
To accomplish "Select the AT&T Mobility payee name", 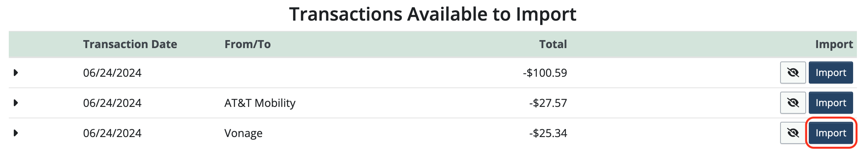I will pos(260,103).
